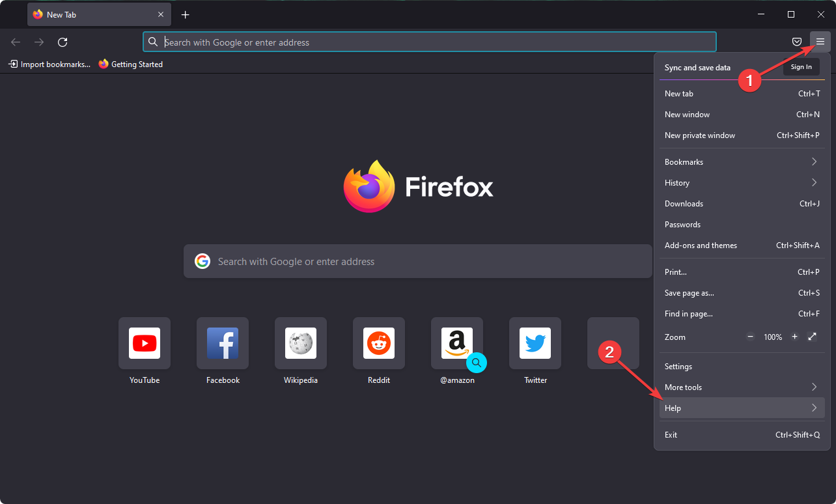Click the page reload icon
The image size is (836, 504).
tap(62, 42)
